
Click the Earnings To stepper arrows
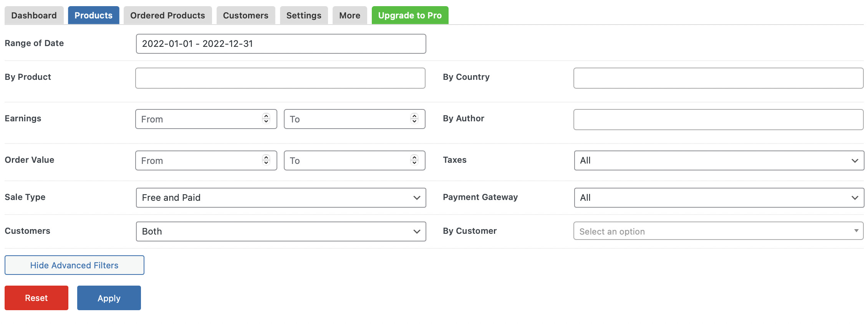coord(414,119)
